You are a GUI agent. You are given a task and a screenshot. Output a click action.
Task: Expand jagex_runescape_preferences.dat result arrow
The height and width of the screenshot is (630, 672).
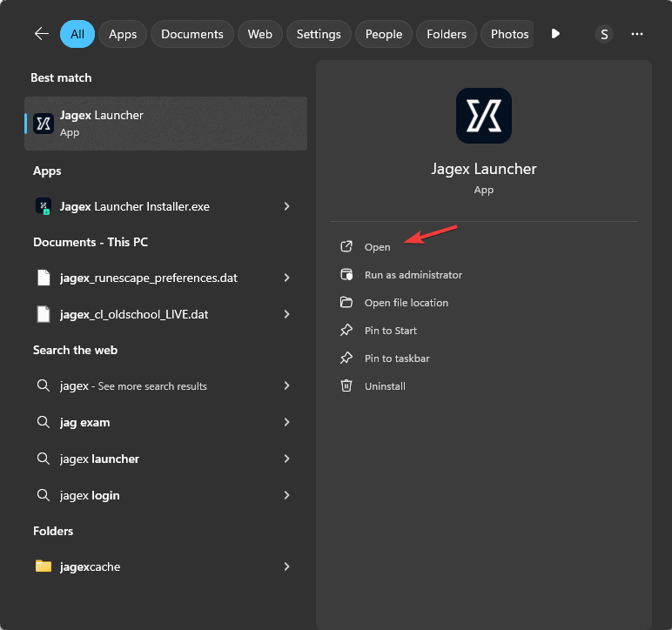click(x=286, y=278)
